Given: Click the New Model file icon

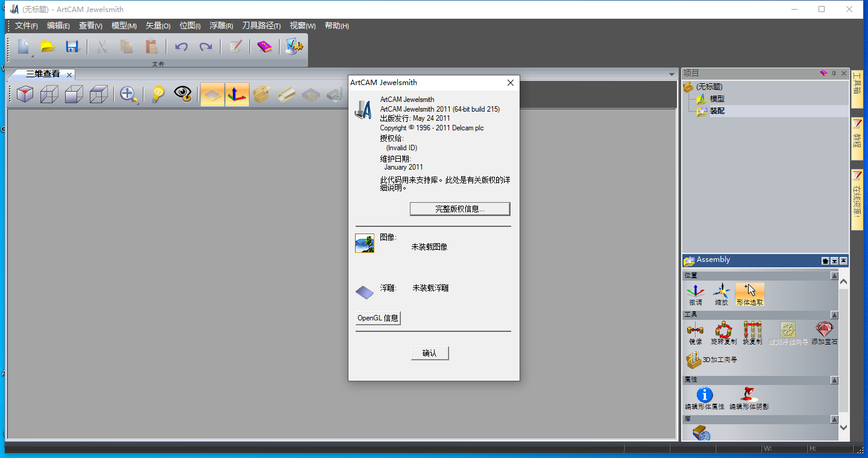Looking at the screenshot, I should pyautogui.click(x=23, y=46).
